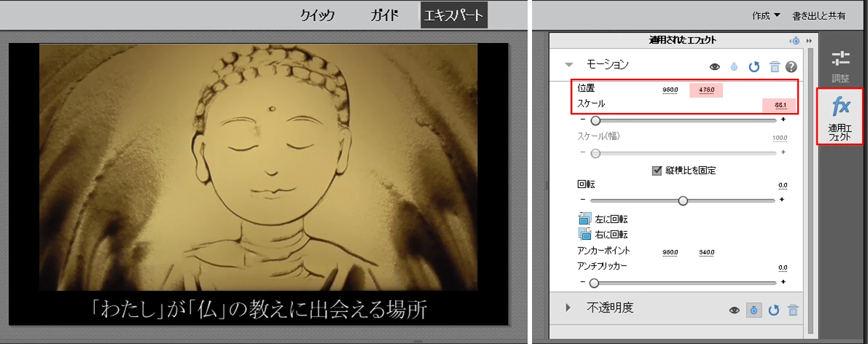Click minus at left of 回転 slider
Image resolution: width=868 pixels, height=344 pixels.
point(583,200)
